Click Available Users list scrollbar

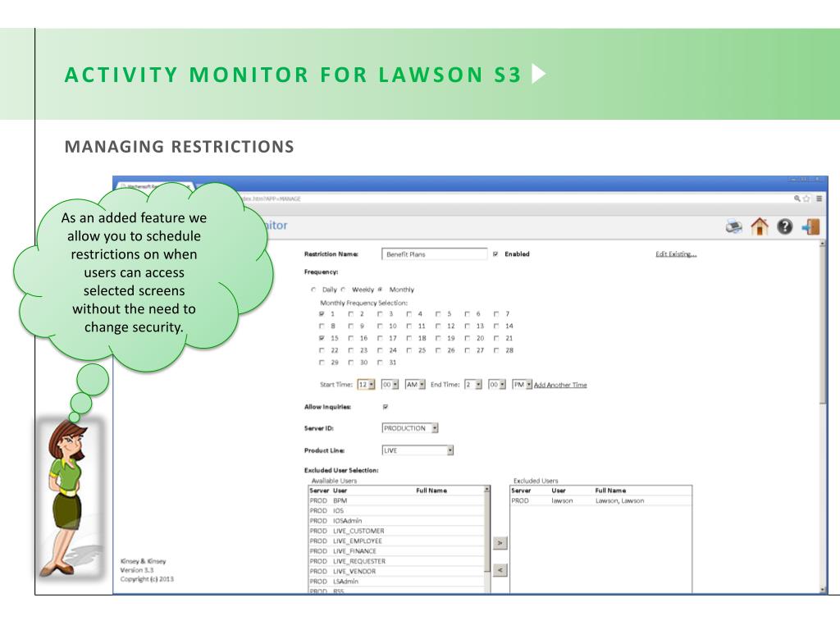(486, 539)
